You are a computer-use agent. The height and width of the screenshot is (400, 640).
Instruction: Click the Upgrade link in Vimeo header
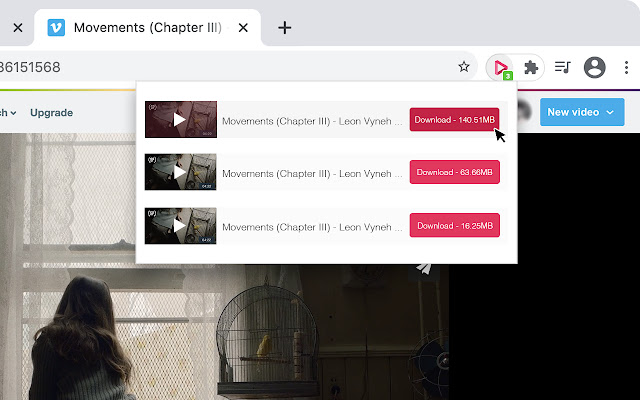point(51,113)
